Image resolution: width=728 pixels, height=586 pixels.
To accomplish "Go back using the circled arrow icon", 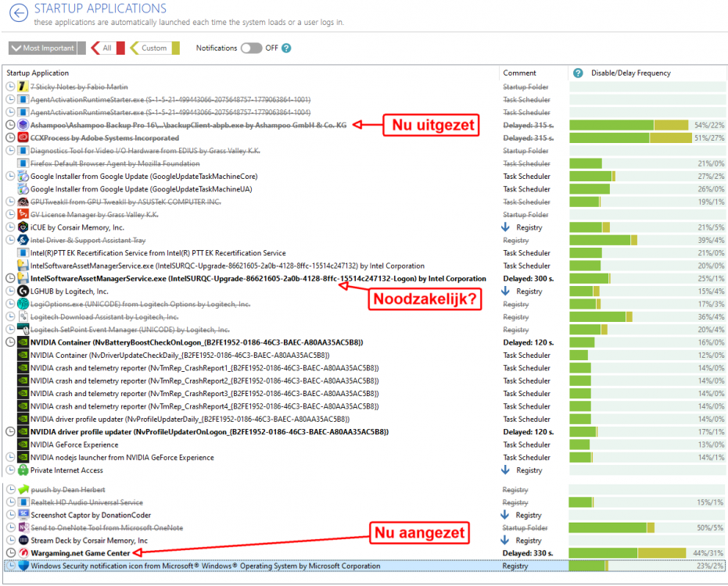I will (19, 13).
